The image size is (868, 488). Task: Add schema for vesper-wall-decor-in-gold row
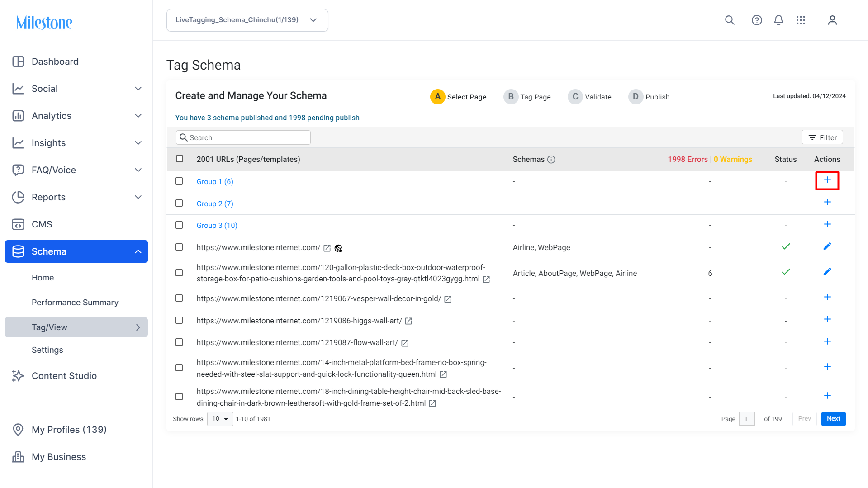point(827,297)
